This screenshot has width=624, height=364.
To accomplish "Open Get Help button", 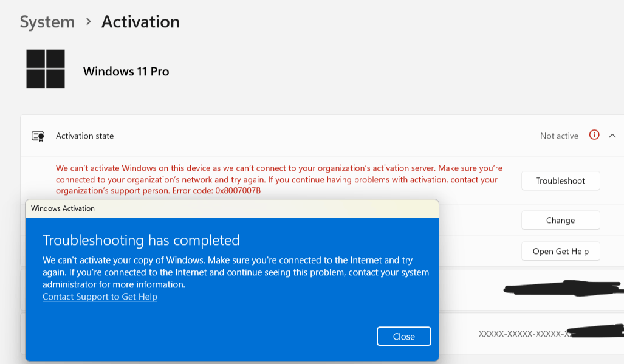I will [560, 251].
